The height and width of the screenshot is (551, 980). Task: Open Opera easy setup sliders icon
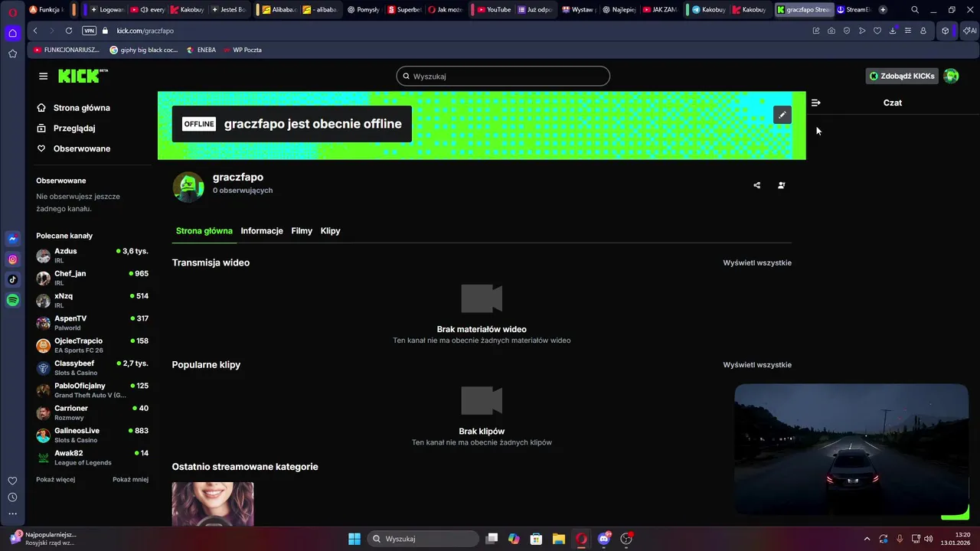(x=908, y=31)
